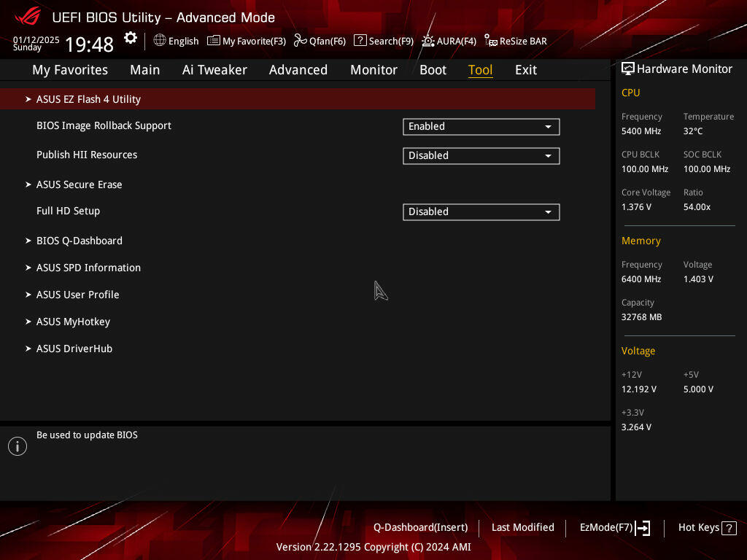Expand the BIOS Q-Dashboard entry
The height and width of the screenshot is (560, 747).
click(x=79, y=241)
